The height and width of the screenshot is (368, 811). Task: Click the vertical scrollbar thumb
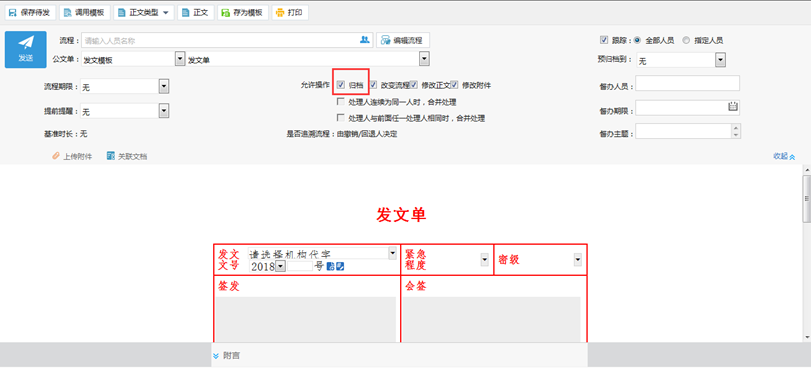coord(806,199)
